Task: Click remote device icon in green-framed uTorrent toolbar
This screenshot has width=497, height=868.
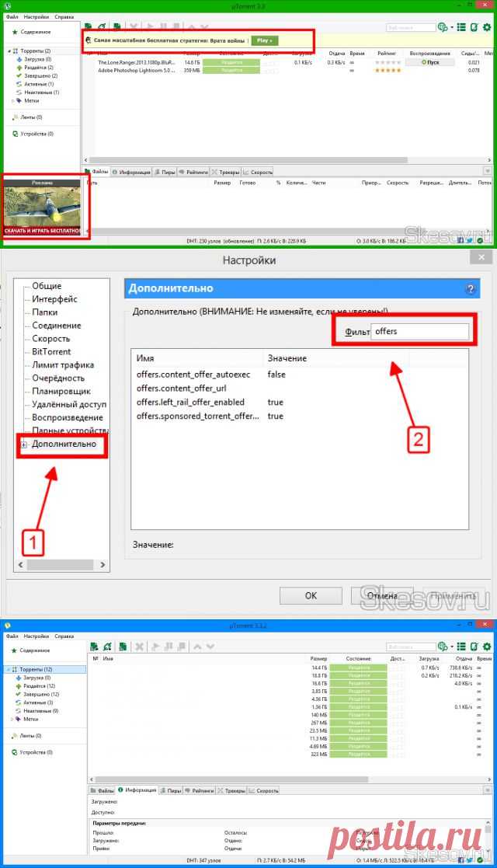Action: point(474,27)
